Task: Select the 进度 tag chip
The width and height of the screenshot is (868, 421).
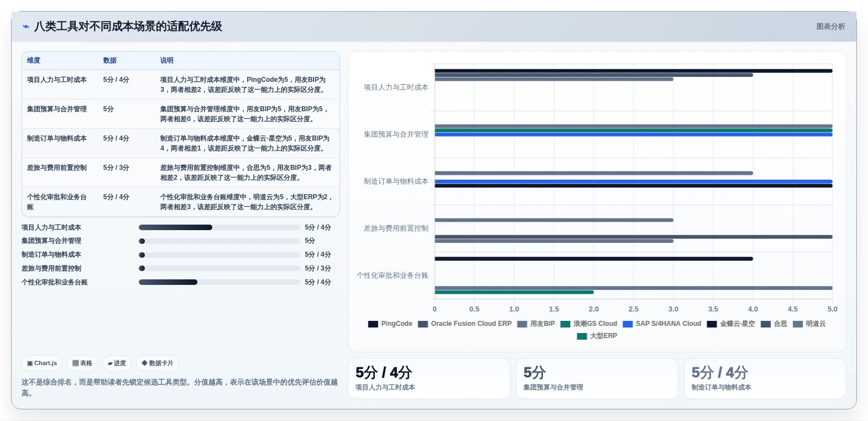Action: coord(117,363)
